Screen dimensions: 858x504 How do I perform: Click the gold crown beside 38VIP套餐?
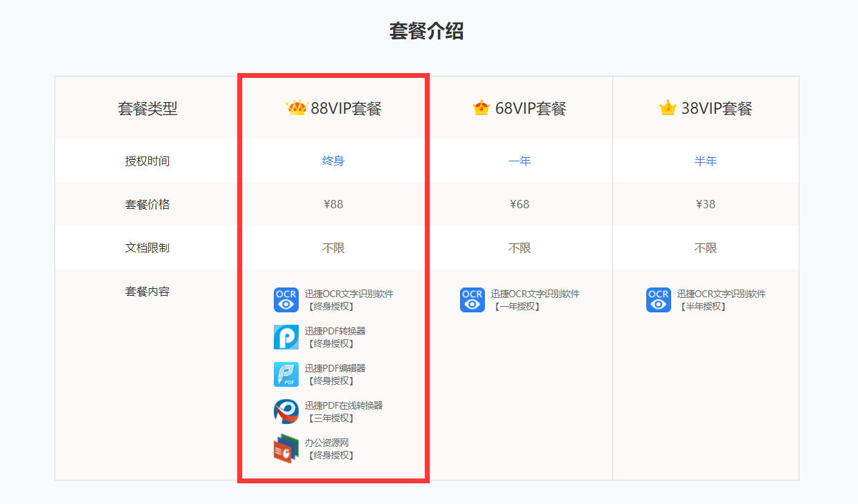(667, 108)
